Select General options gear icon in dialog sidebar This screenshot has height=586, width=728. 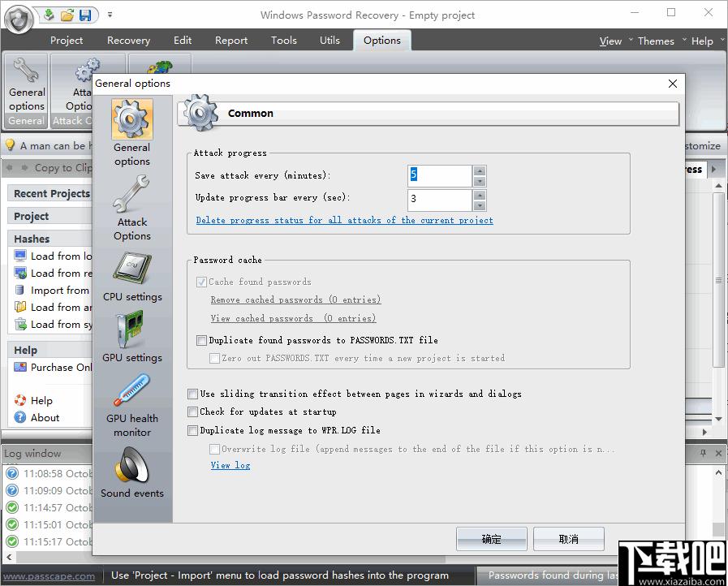point(131,119)
